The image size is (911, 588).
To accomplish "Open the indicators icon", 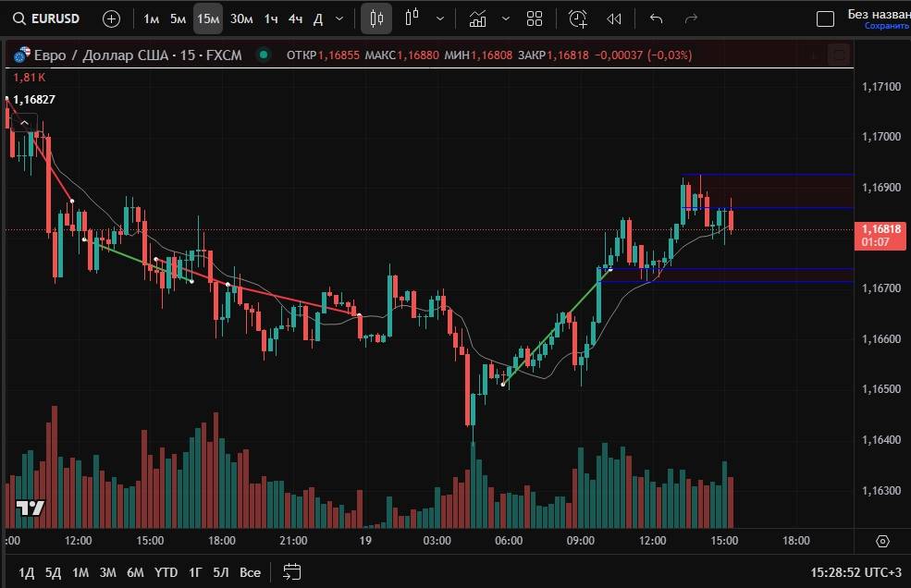I will [x=477, y=18].
